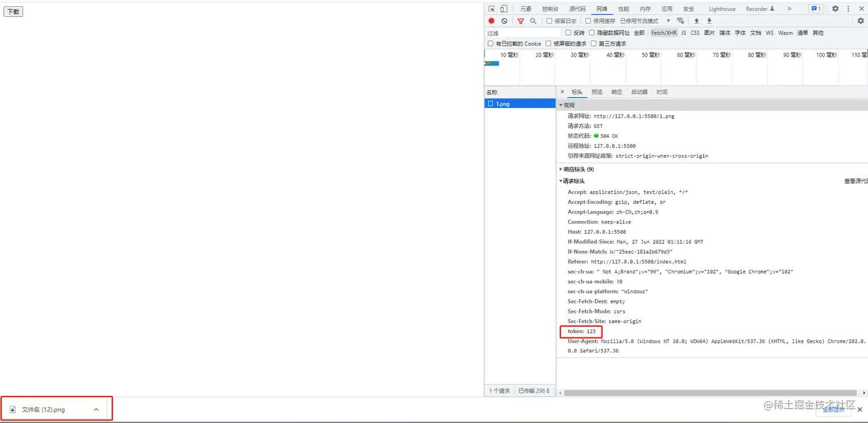
Task: Switch to the 控制台 tab
Action: pyautogui.click(x=550, y=9)
